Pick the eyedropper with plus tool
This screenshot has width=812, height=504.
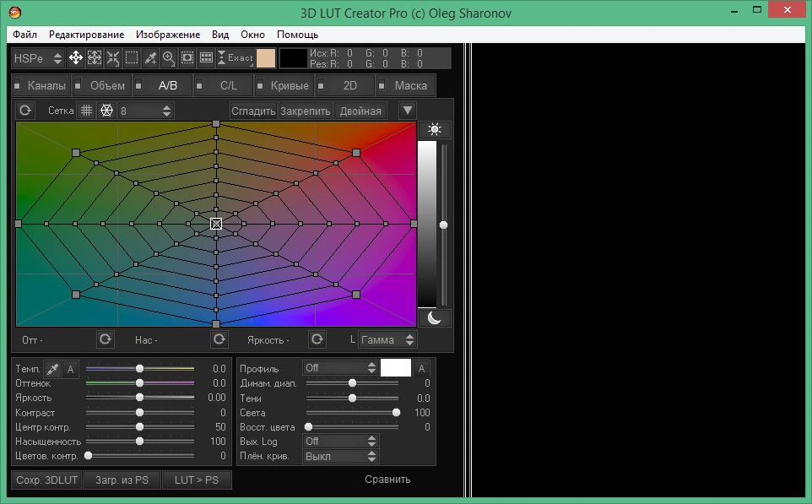(150, 58)
